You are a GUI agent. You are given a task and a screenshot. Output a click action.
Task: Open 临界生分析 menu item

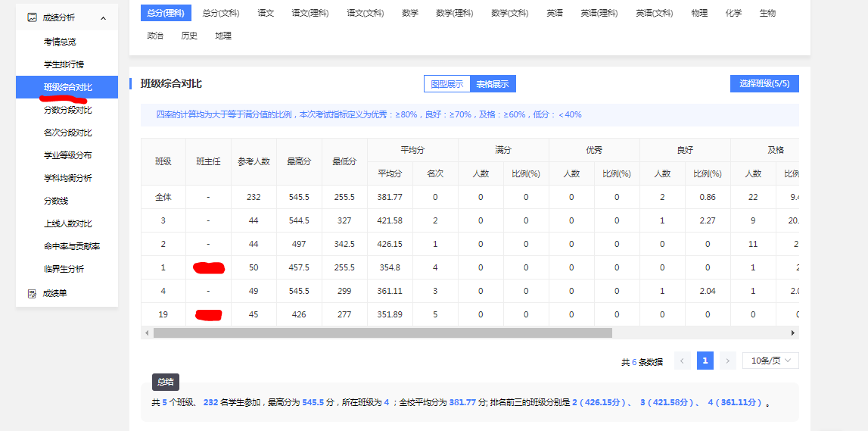tap(64, 269)
